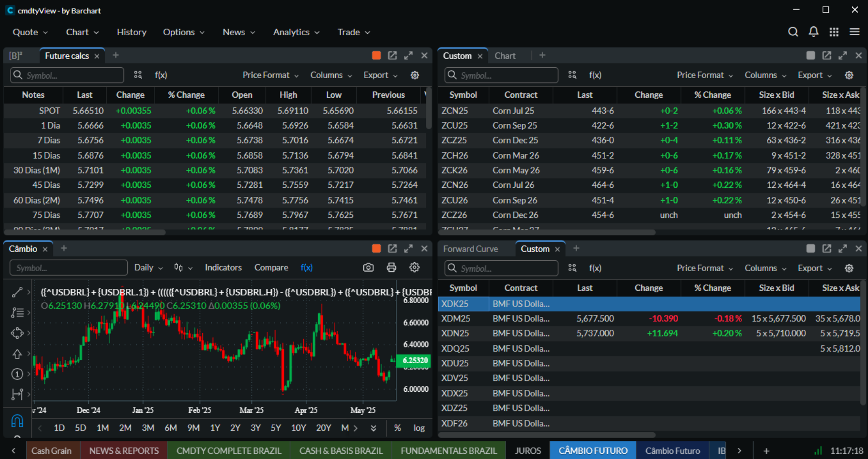Screen dimensions: 868x459
Task: Pop out the Future calcs panel
Action: 393,55
